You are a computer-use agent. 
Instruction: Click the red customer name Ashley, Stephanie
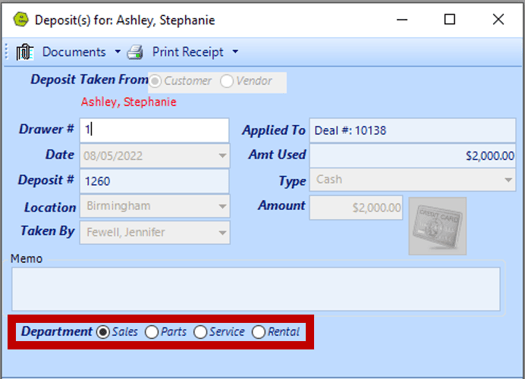129,102
